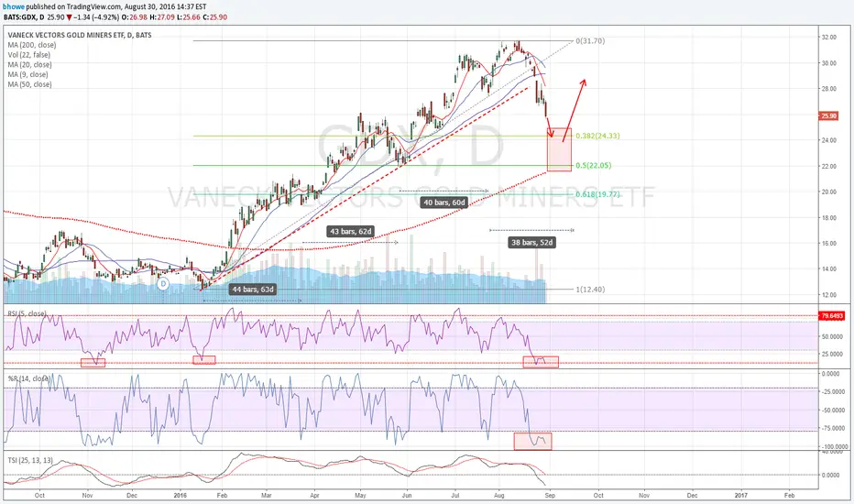Image resolution: width=854 pixels, height=504 pixels.
Task: Click the 25.0000 RSI axis label
Action: [x=832, y=355]
